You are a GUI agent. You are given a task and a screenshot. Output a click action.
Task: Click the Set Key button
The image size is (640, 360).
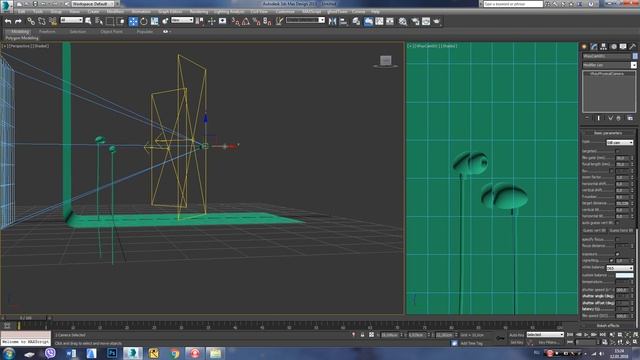516,342
